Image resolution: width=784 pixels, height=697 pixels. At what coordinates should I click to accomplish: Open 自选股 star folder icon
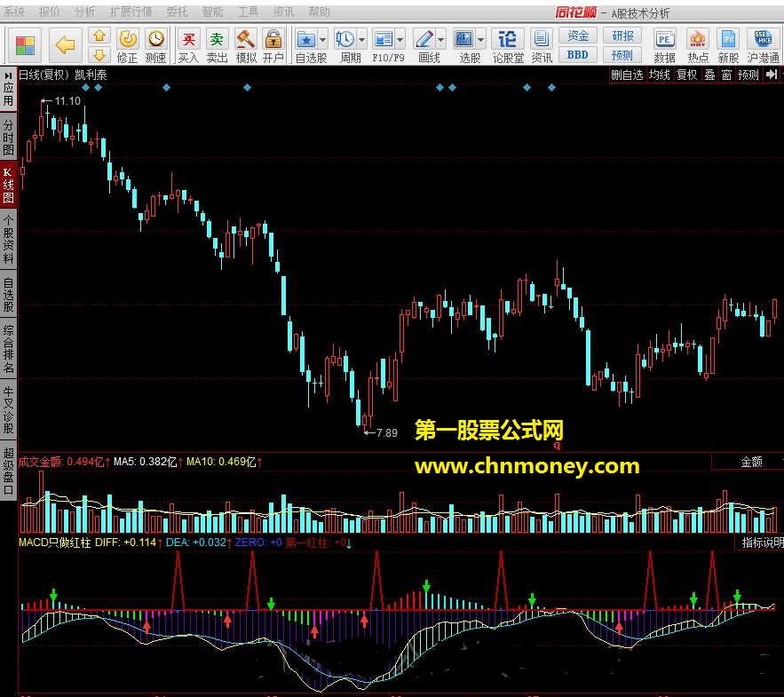pos(306,39)
